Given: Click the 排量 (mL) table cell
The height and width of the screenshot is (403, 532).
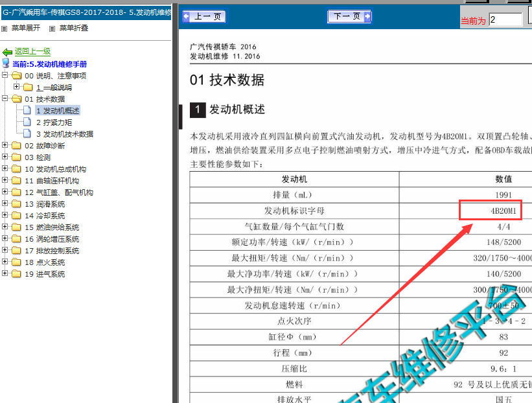Looking at the screenshot, I should coord(294,195).
